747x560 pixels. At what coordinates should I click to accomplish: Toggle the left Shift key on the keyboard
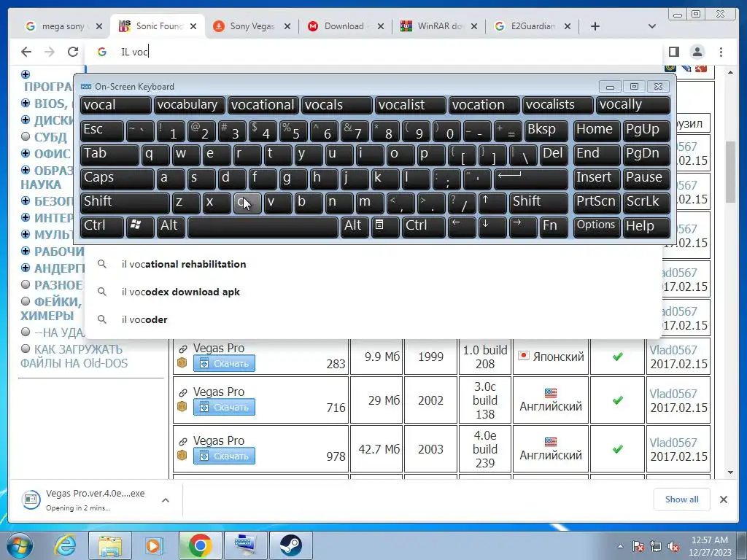[125, 203]
